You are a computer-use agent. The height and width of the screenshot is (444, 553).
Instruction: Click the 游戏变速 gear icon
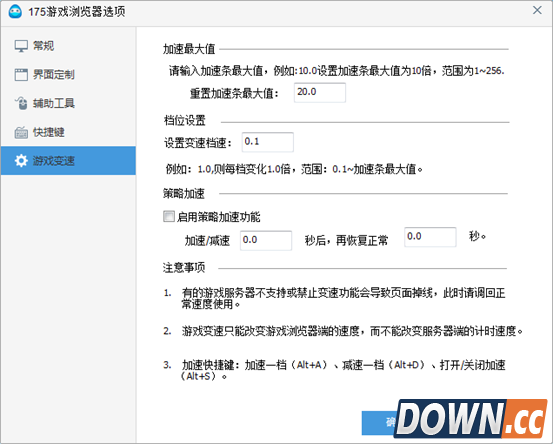21,161
